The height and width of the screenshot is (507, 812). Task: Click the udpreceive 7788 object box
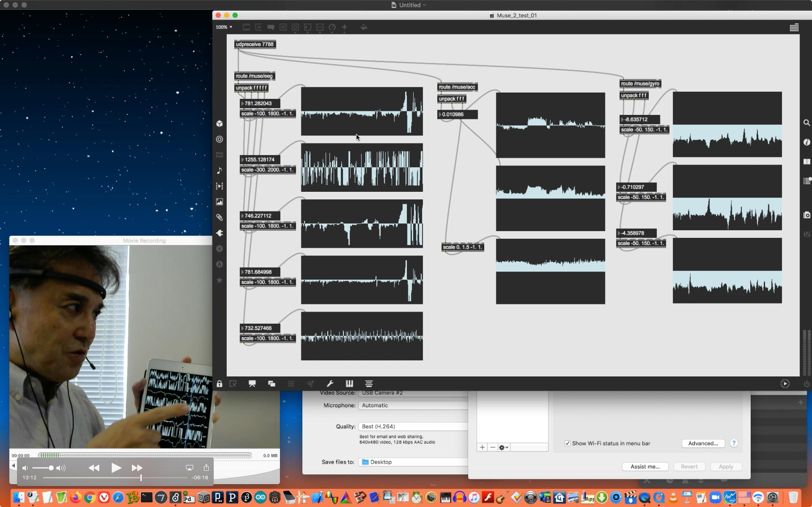point(255,44)
